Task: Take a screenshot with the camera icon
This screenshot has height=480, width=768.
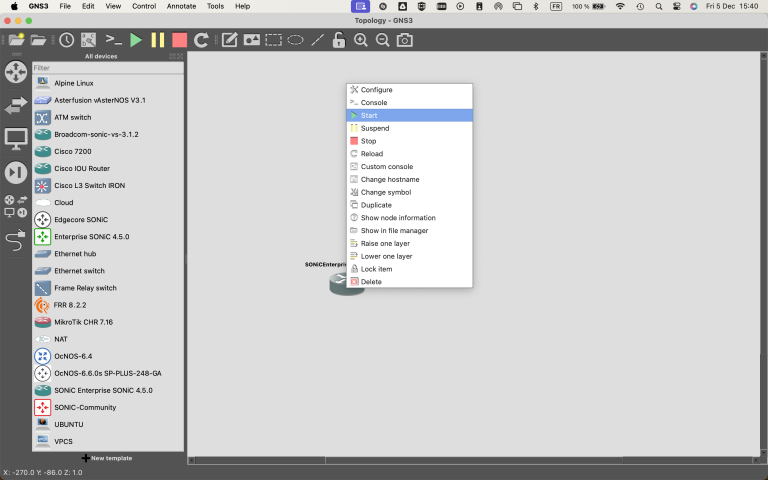Action: [405, 40]
